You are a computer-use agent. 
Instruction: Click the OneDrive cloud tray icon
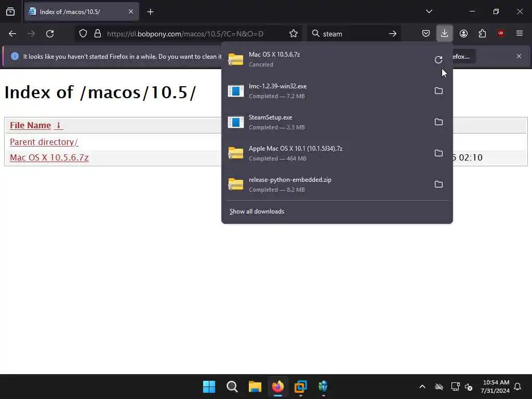439,387
